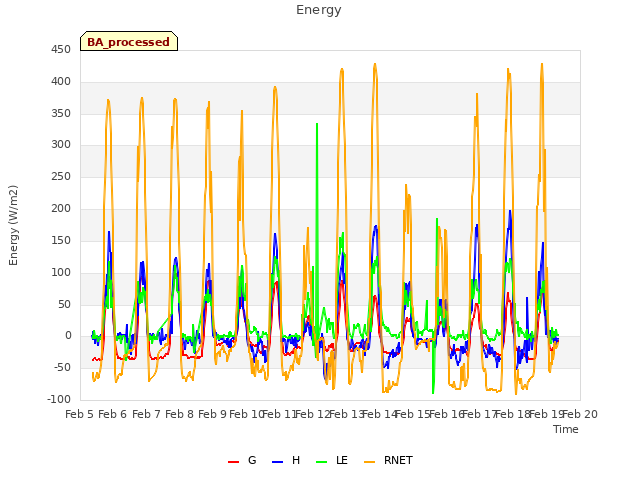Click the Feb 20 x-axis tick label
Image resolution: width=640 pixels, height=480 pixels.
(x=580, y=414)
